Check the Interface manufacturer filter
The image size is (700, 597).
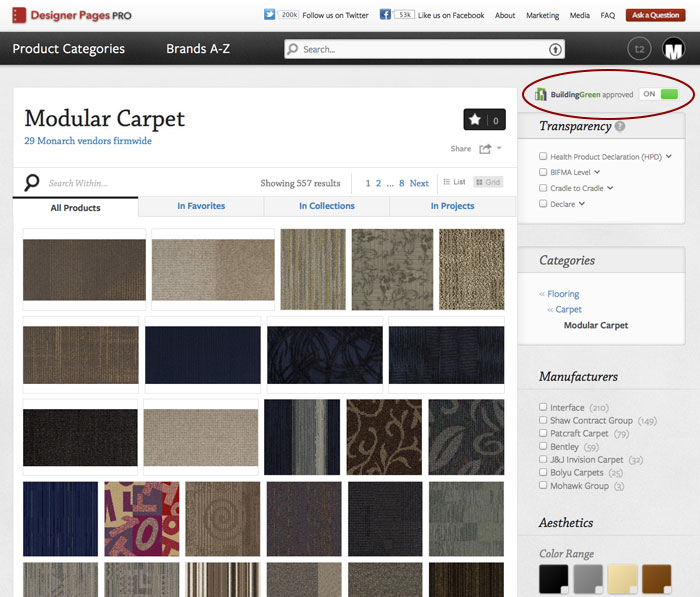click(x=543, y=407)
